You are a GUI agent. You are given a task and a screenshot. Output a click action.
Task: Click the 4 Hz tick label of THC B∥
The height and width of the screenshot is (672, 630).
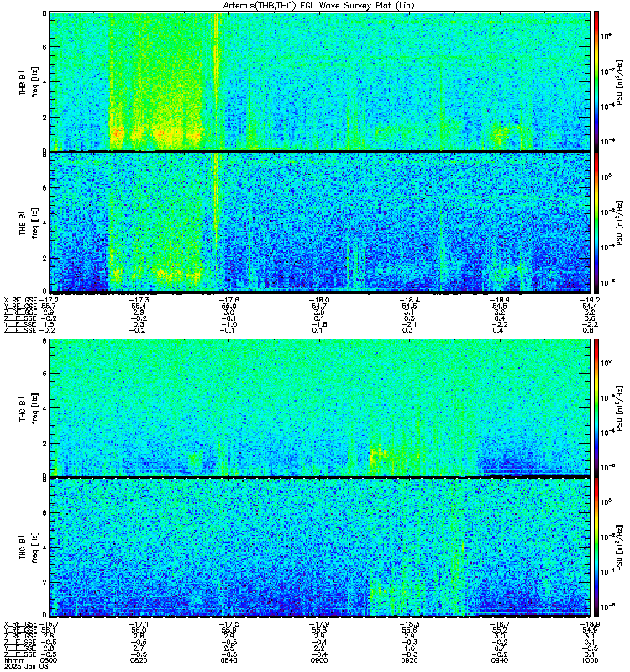click(45, 548)
